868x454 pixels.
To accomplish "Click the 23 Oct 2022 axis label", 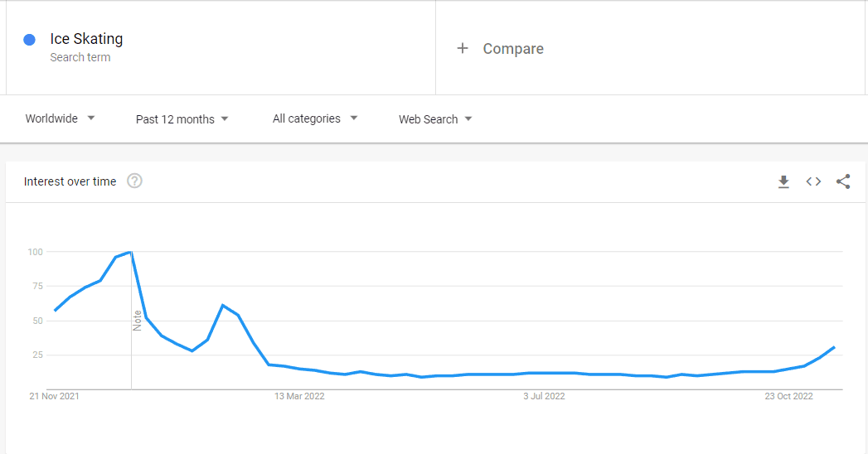I will 789,396.
